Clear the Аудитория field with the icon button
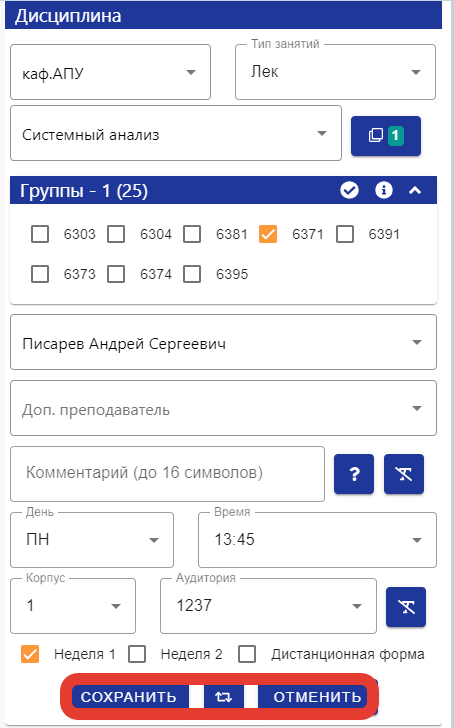 click(x=406, y=607)
